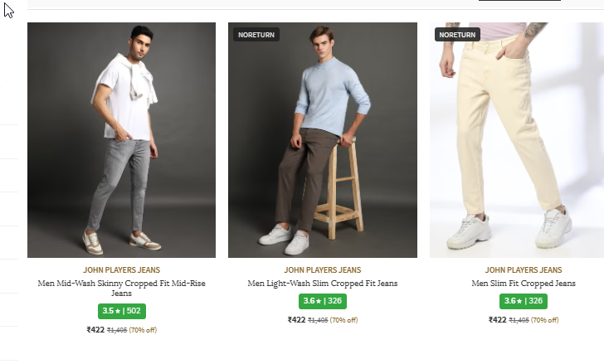Open John Players Jeans brand above Light-Wash Slim
The image size is (604, 364).
pos(322,270)
